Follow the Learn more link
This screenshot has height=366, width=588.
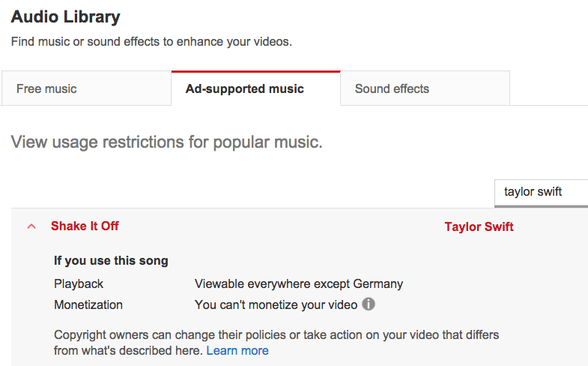[x=237, y=350]
